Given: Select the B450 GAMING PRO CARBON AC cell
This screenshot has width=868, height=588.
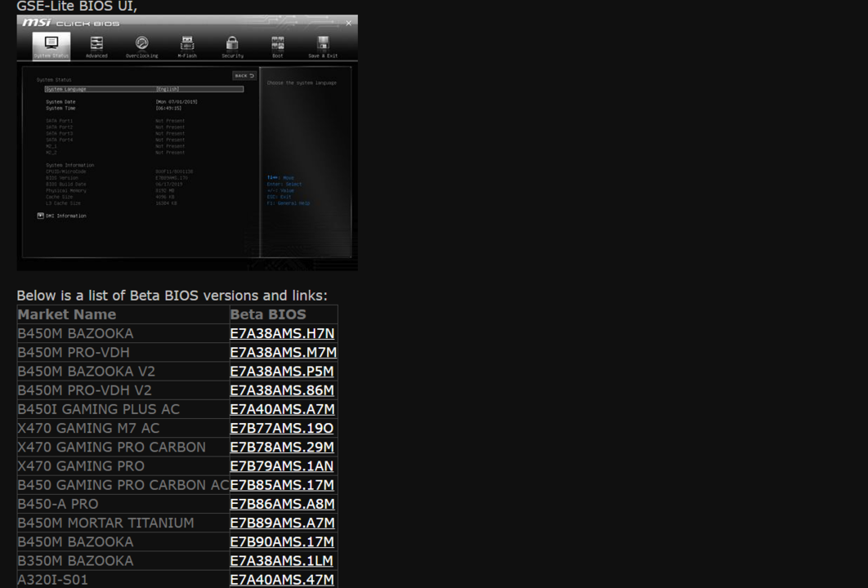Looking at the screenshot, I should click(123, 485).
